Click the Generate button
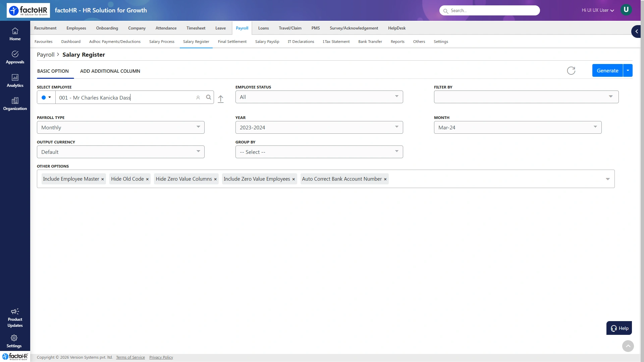Screen dimensions: 644x362 pos(607,70)
